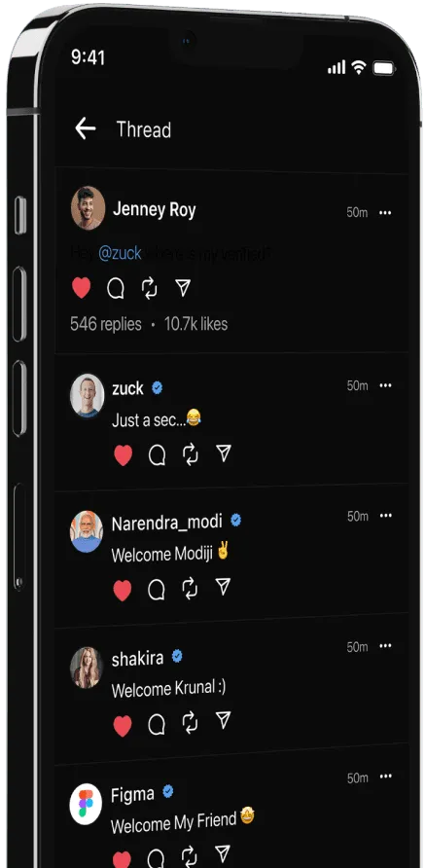Open three-dot menu on zuck's reply
Screen dimensions: 426x868
385,385
